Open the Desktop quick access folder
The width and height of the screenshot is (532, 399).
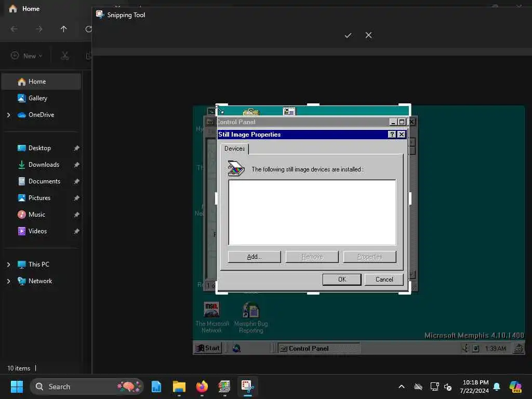39,148
